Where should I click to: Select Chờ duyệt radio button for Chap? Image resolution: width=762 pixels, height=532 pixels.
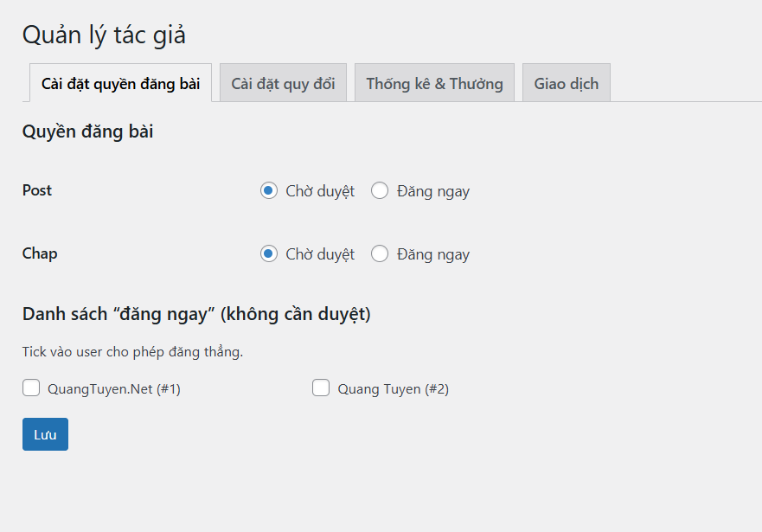[269, 254]
